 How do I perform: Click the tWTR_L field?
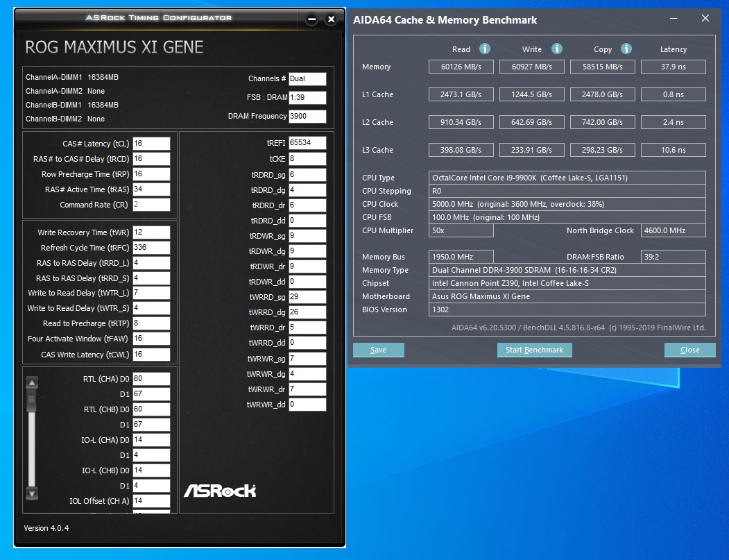pyautogui.click(x=151, y=293)
